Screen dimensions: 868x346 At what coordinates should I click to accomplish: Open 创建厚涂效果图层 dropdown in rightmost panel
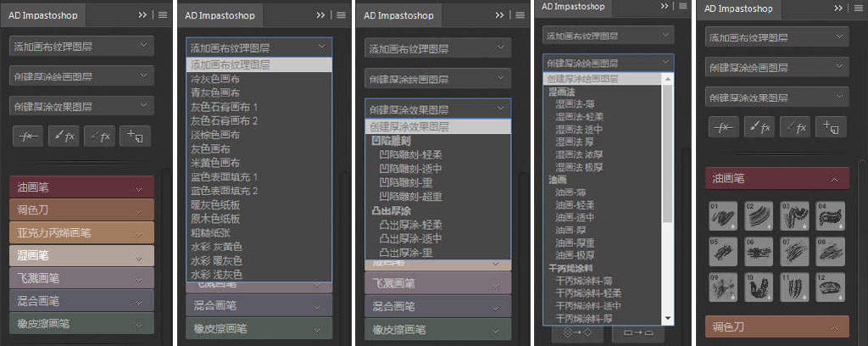pyautogui.click(x=777, y=97)
